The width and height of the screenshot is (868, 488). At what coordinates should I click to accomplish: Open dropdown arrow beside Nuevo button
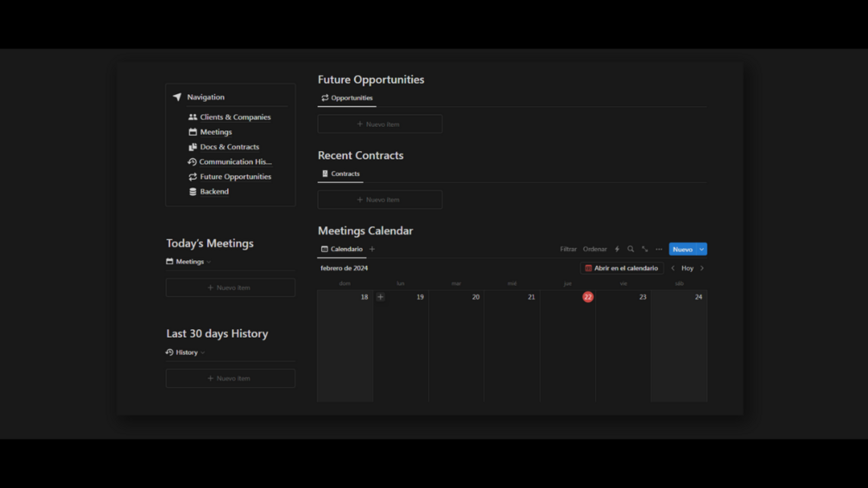(x=702, y=249)
